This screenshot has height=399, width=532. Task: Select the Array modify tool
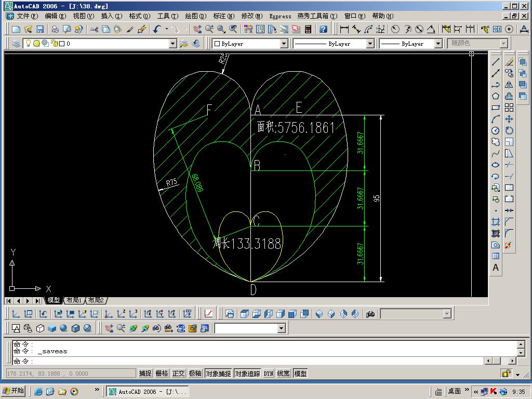pyautogui.click(x=509, y=108)
